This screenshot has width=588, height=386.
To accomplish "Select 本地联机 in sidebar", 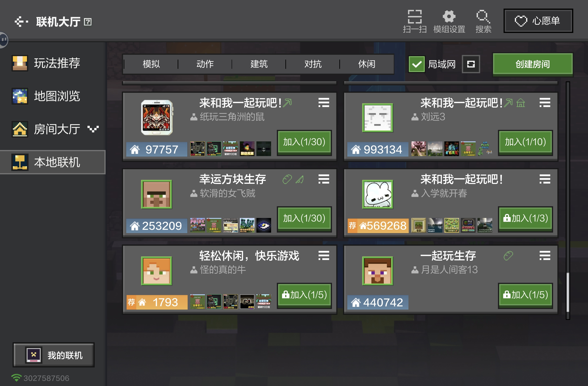I will [53, 162].
